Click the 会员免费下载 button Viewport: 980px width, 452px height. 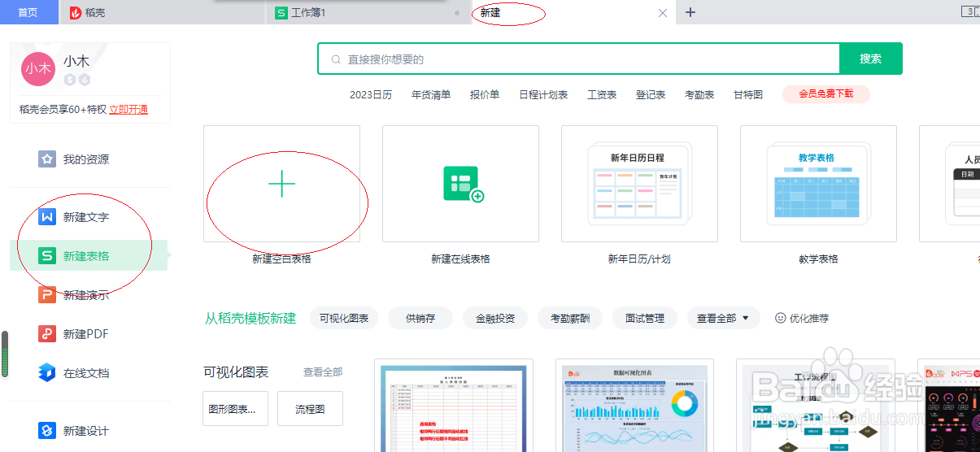click(x=826, y=94)
